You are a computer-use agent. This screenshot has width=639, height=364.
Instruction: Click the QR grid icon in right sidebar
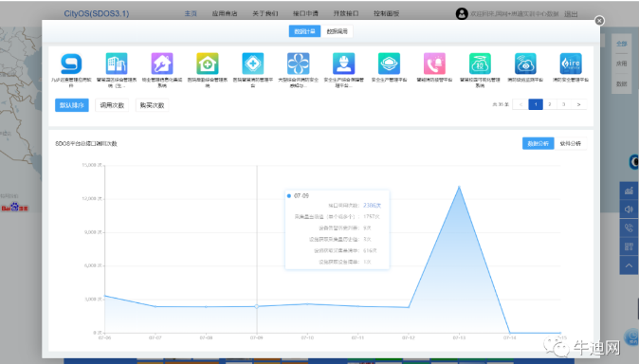pyautogui.click(x=629, y=246)
